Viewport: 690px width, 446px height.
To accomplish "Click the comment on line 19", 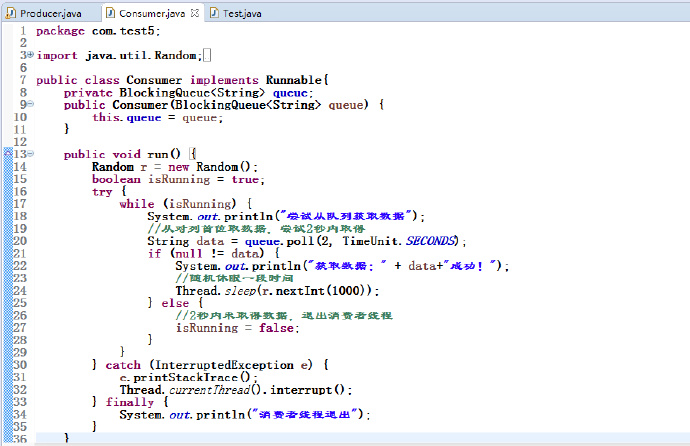I will pyautogui.click(x=257, y=229).
